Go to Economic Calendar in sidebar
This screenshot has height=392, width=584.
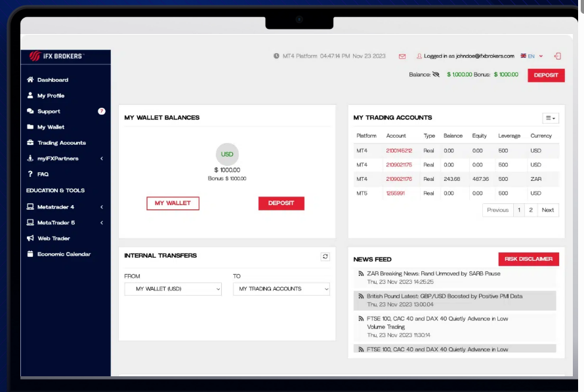pos(64,254)
